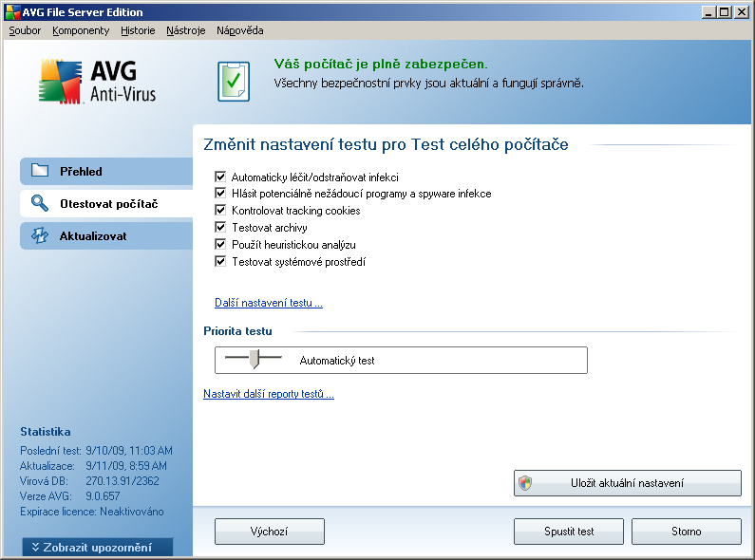Open the Soubor menu
This screenshot has width=755, height=560.
(x=25, y=30)
